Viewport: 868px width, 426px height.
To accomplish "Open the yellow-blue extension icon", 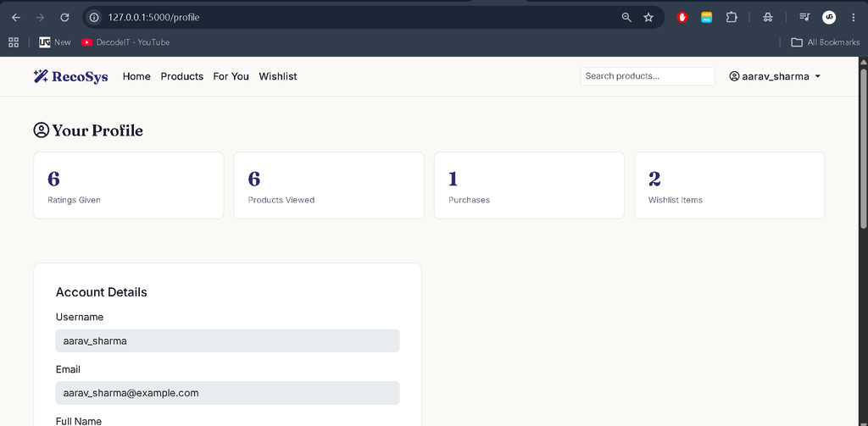I will pyautogui.click(x=707, y=18).
